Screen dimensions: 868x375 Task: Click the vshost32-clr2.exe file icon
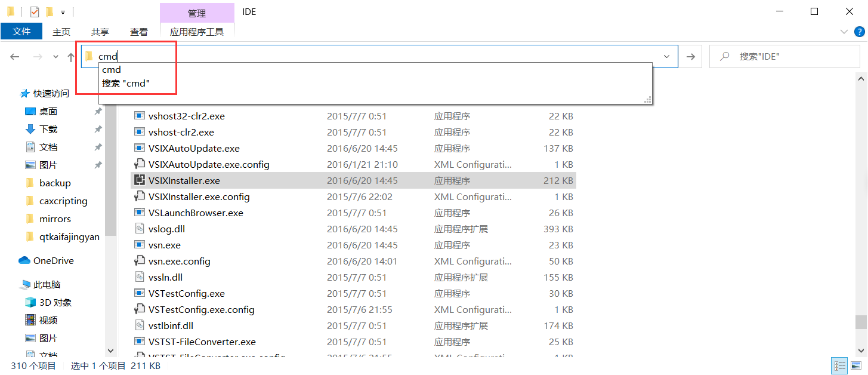140,116
